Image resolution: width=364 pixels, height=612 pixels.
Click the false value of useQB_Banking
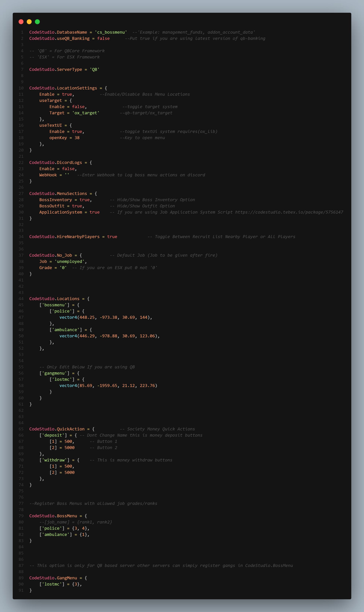[103, 38]
